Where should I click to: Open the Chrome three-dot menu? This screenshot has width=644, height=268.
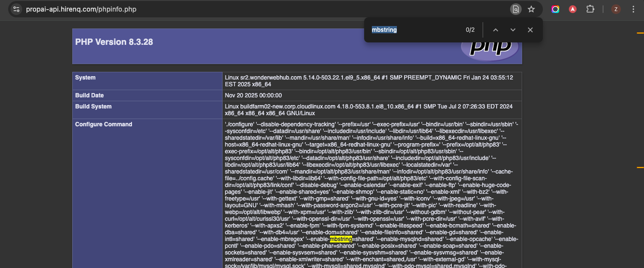633,9
